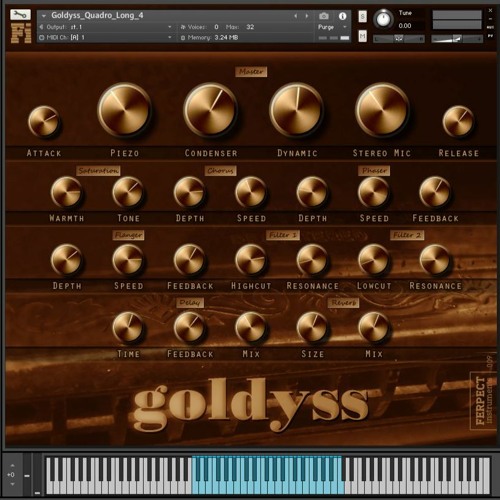Screen dimensions: 500x500
Task: Click the Chorus Speed knob
Action: coord(251,192)
